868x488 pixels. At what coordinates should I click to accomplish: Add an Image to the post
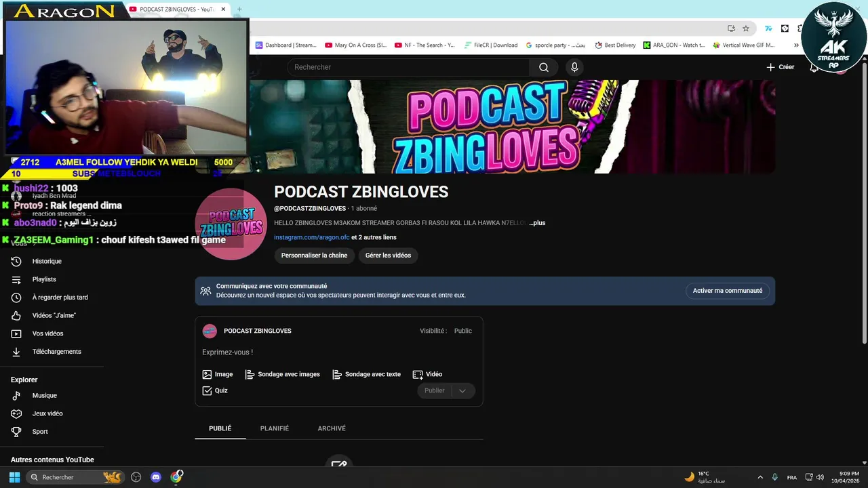coord(218,374)
